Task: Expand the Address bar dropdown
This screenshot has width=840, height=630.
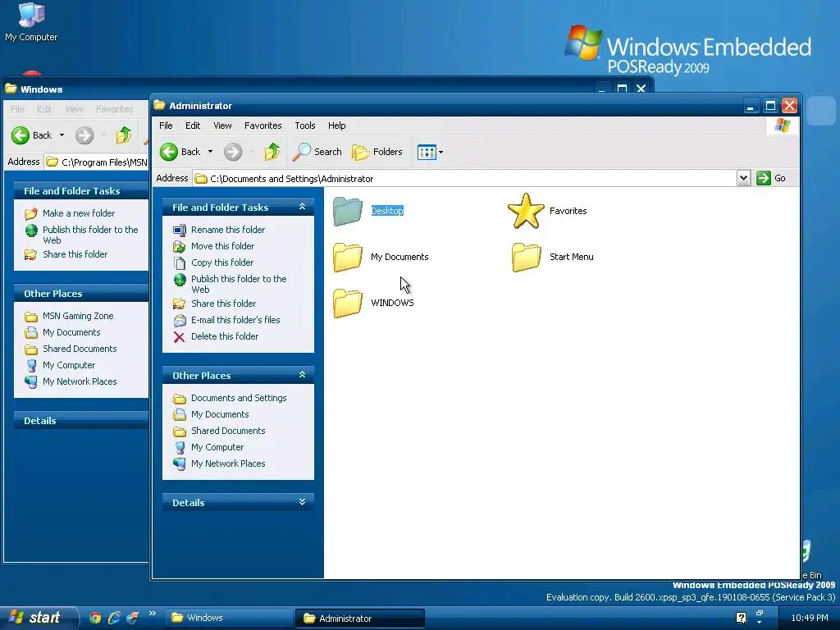Action: click(743, 178)
